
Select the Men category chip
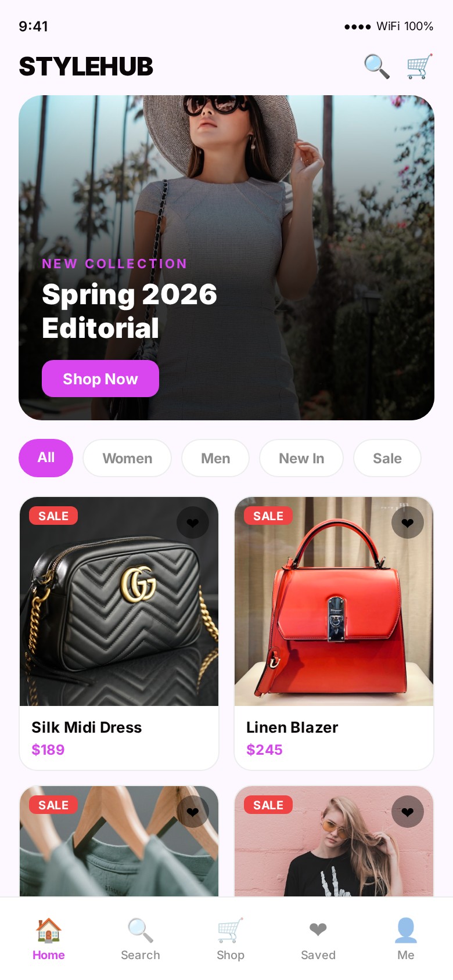(x=215, y=458)
